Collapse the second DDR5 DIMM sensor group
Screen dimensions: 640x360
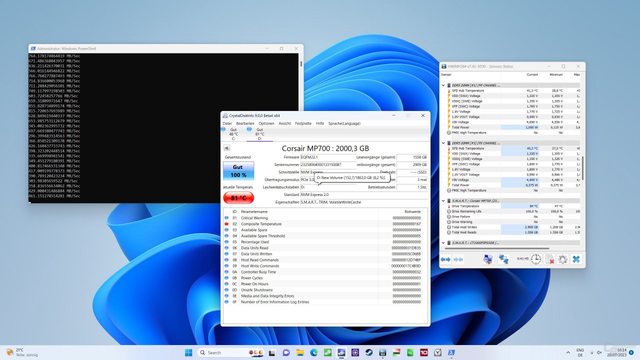tap(444, 143)
